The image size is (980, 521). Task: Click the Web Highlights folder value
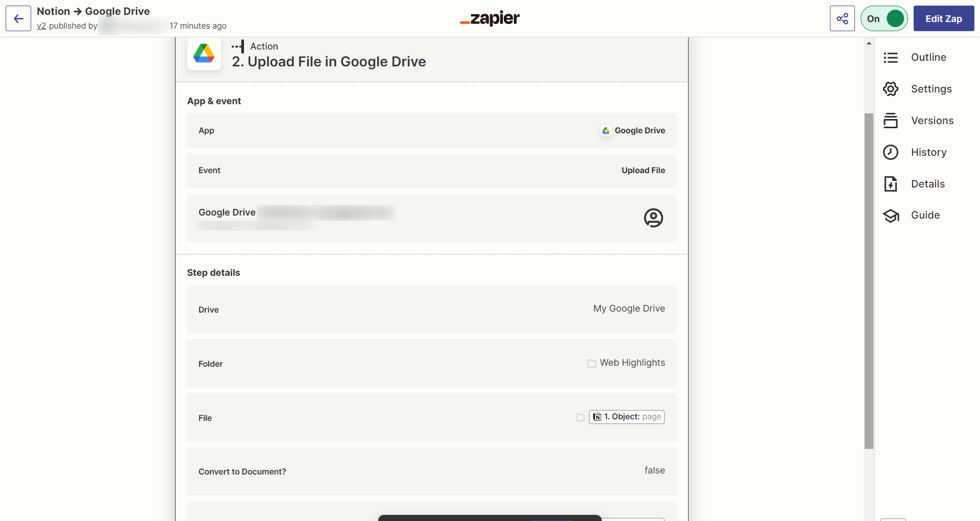point(632,363)
